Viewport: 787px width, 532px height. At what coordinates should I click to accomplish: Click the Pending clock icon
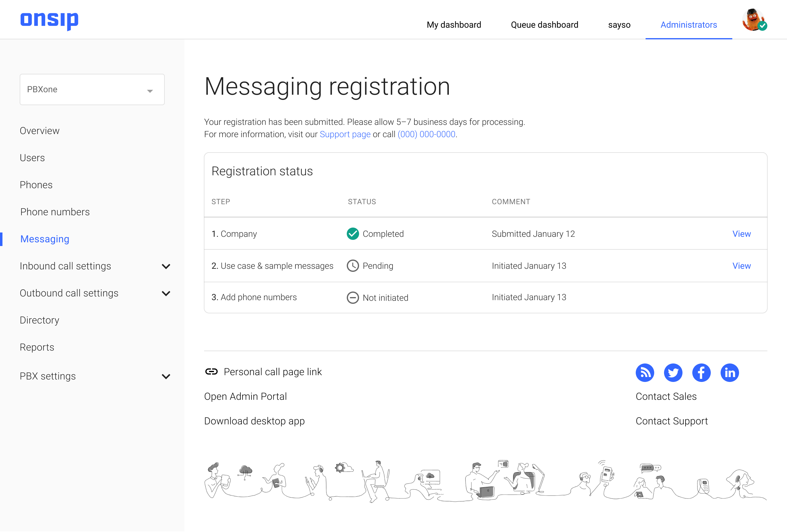[353, 266]
